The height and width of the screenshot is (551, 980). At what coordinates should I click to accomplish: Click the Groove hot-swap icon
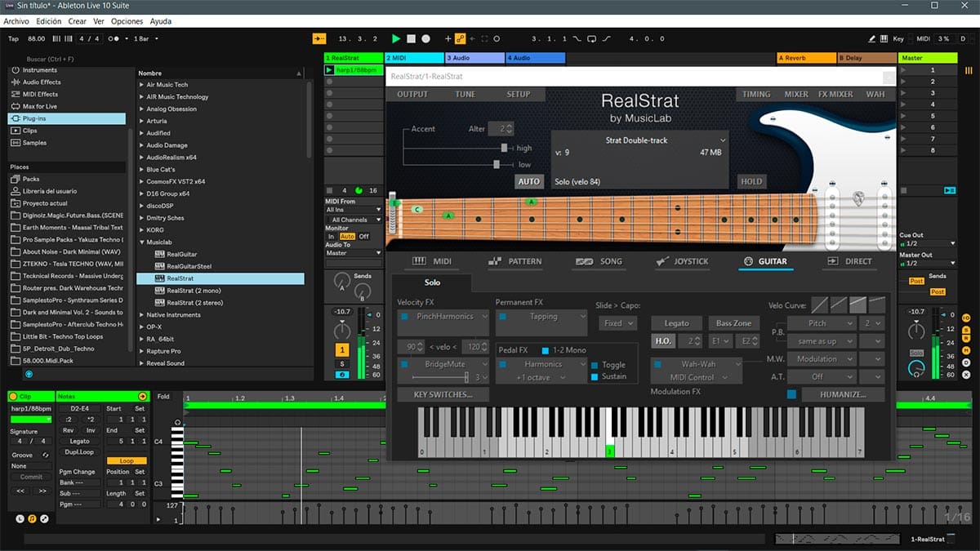[46, 455]
